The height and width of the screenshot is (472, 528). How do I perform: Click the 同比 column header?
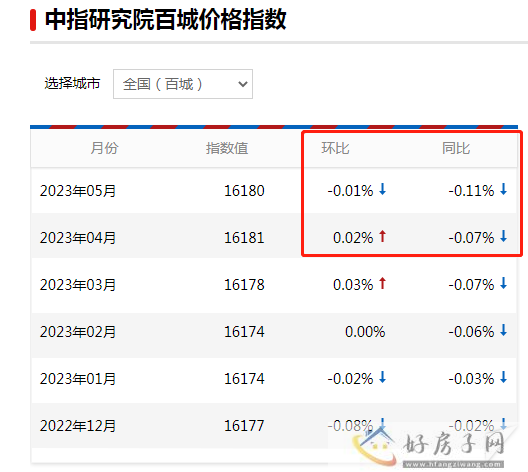pos(456,148)
